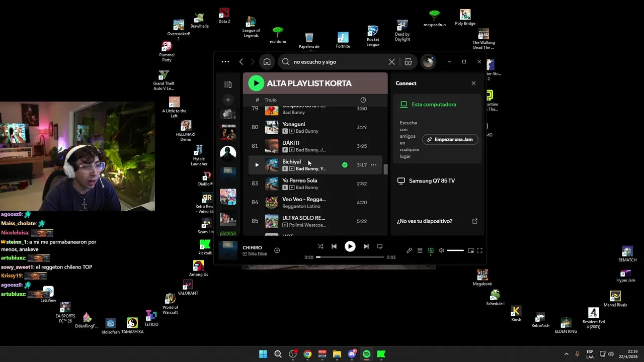This screenshot has width=644, height=362.
Task: Toggle the connect to device icon
Action: pyautogui.click(x=431, y=250)
